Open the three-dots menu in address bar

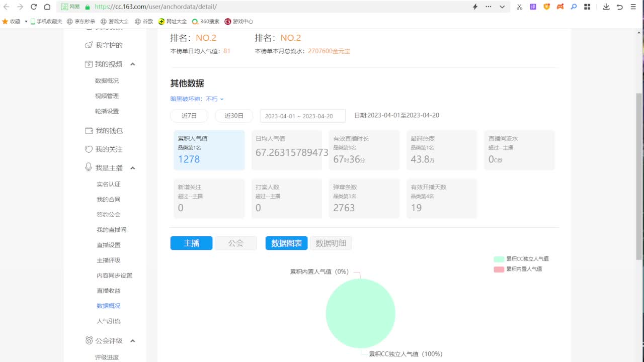tap(489, 7)
